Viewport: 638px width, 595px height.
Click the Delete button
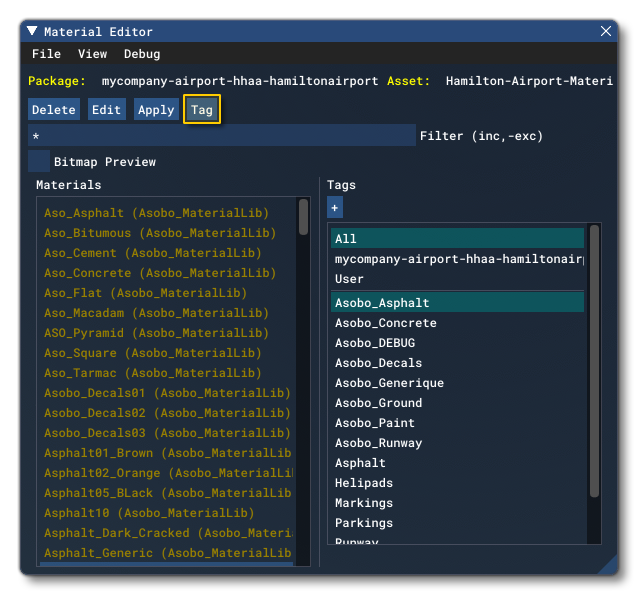pyautogui.click(x=54, y=109)
